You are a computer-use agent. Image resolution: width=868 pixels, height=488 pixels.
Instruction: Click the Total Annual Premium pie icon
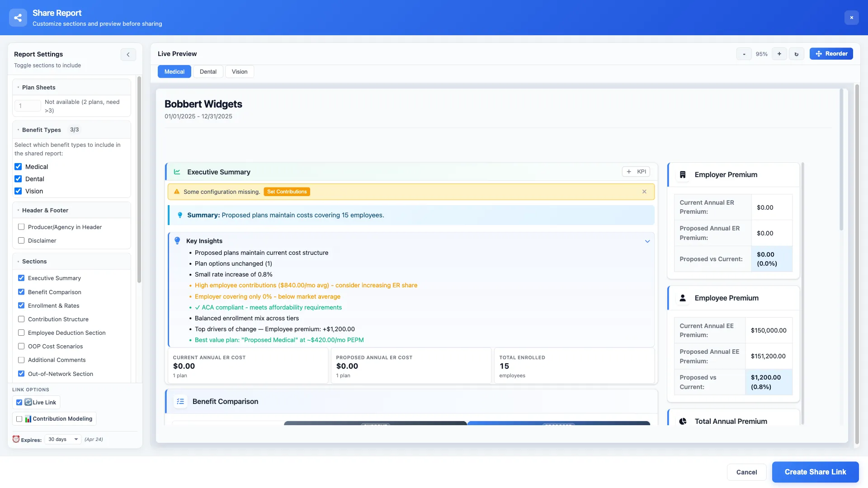click(x=683, y=421)
